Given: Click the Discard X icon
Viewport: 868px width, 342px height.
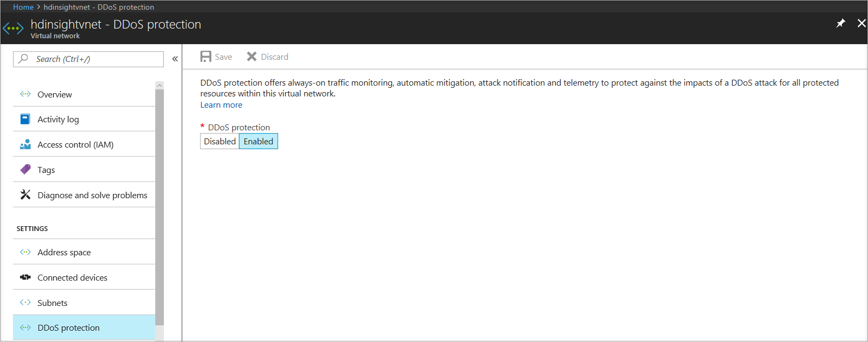Looking at the screenshot, I should tap(252, 57).
